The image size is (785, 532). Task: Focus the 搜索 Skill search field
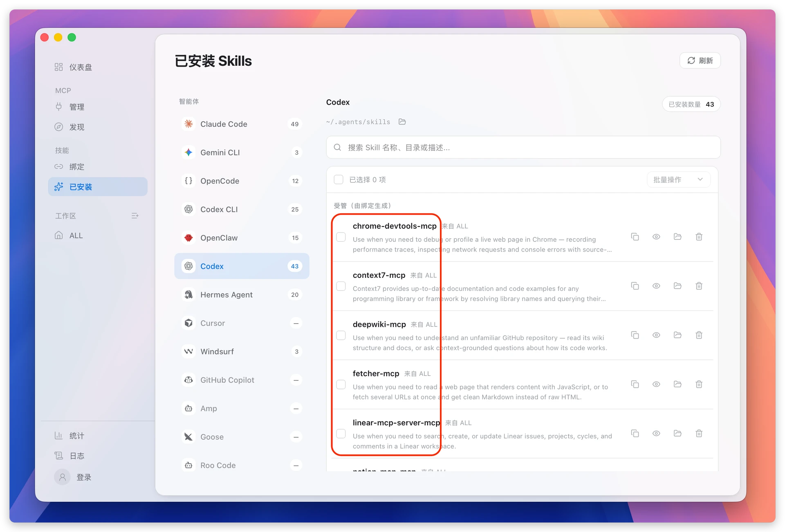pyautogui.click(x=523, y=148)
